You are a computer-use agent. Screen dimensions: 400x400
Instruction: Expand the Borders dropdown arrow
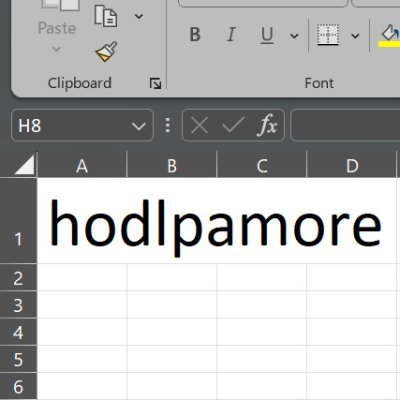[355, 35]
